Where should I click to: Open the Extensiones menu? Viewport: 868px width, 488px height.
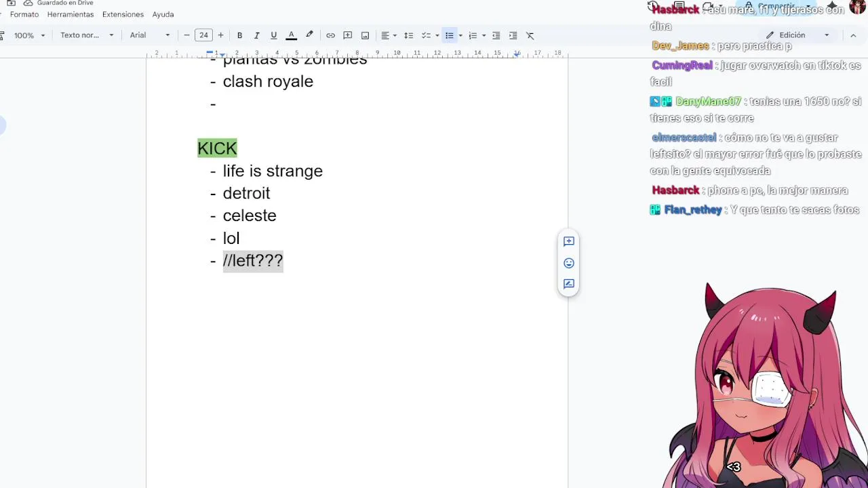[123, 14]
